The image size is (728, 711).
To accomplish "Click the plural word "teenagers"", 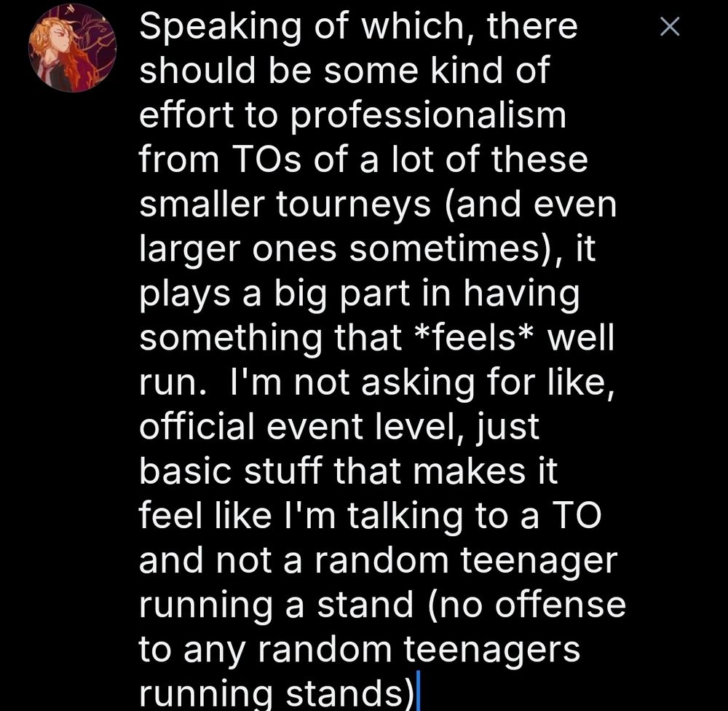I will point(491,650).
